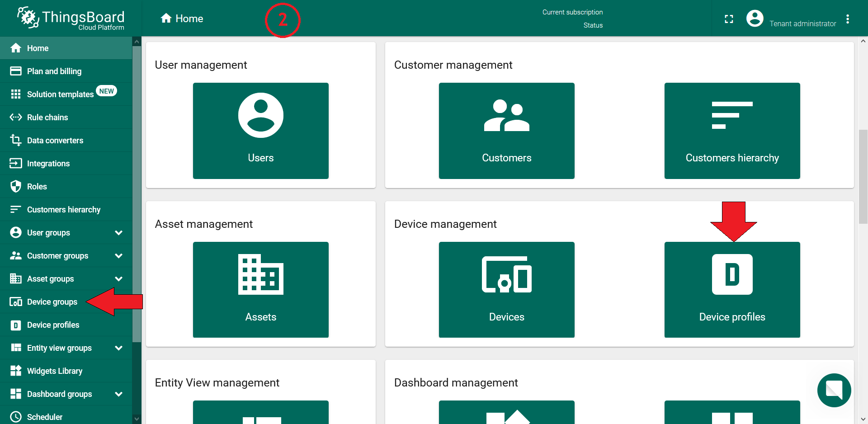
Task: Open Data converters from the sidebar
Action: point(16,140)
